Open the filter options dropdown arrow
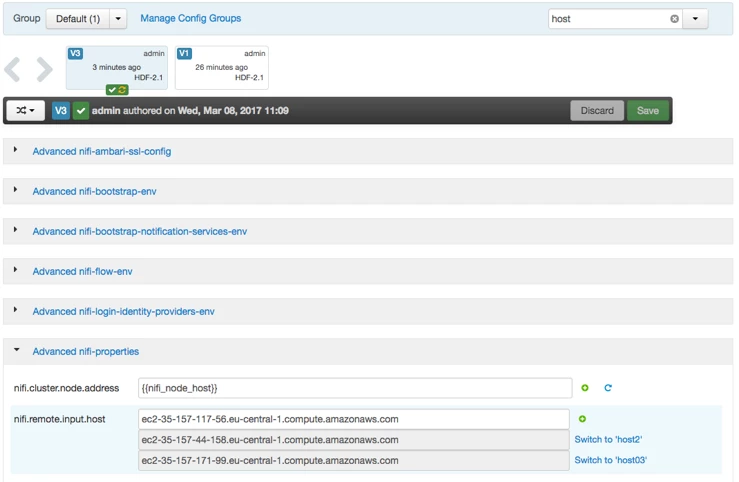Viewport: 739px width, 482px height. point(695,19)
